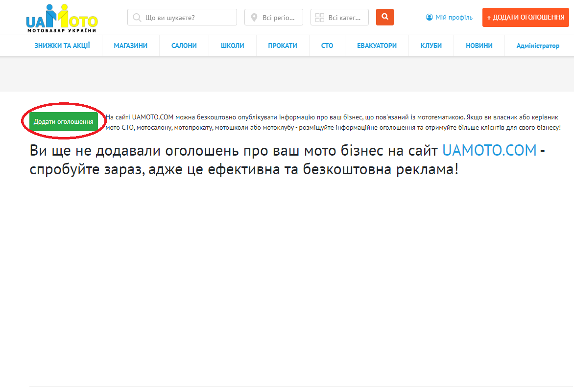Screen dimensions: 574x392
Task: Open 'МАГАЗИНИ' menu item
Action: 131,46
